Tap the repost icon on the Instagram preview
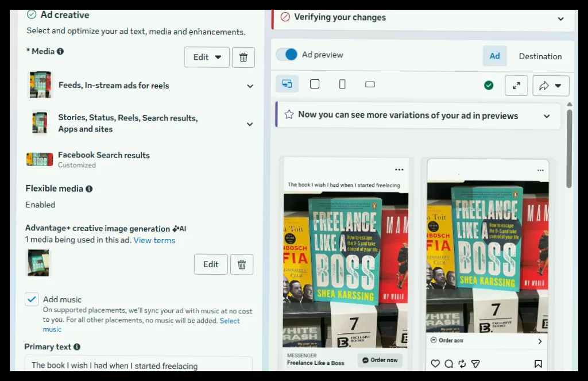The image size is (588, 381). pyautogui.click(x=462, y=363)
